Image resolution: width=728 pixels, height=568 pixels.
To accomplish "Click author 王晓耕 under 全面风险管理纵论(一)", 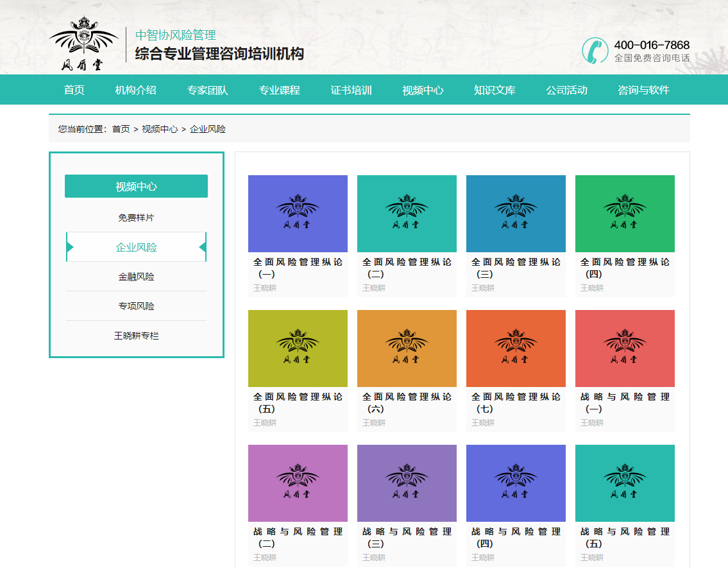I will [x=265, y=288].
